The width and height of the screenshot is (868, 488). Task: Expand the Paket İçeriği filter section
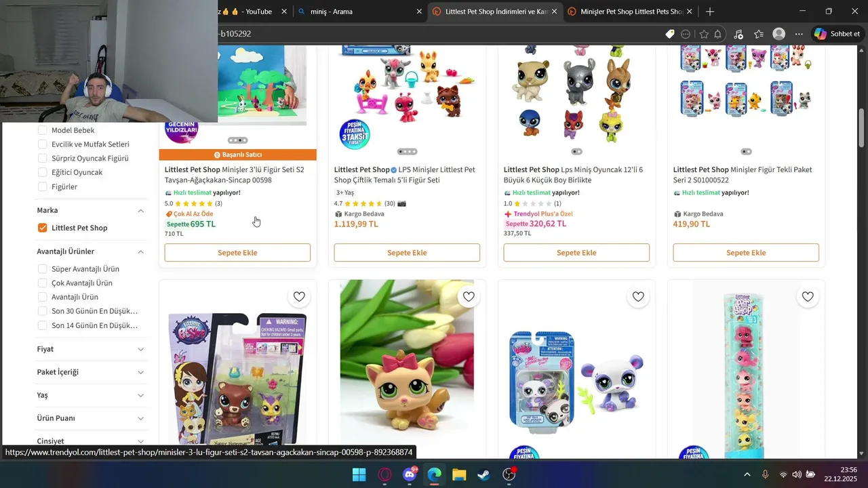pyautogui.click(x=91, y=372)
